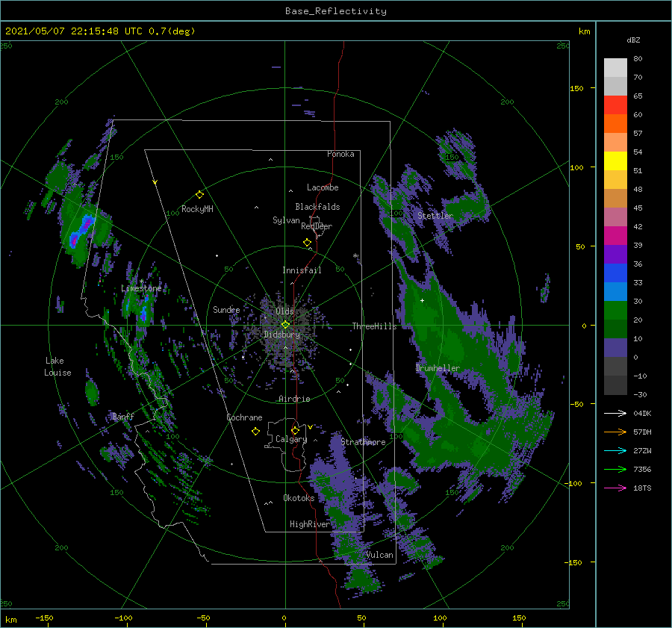Click the Lacombe city label
The width and height of the screenshot is (672, 628).
pos(323,187)
